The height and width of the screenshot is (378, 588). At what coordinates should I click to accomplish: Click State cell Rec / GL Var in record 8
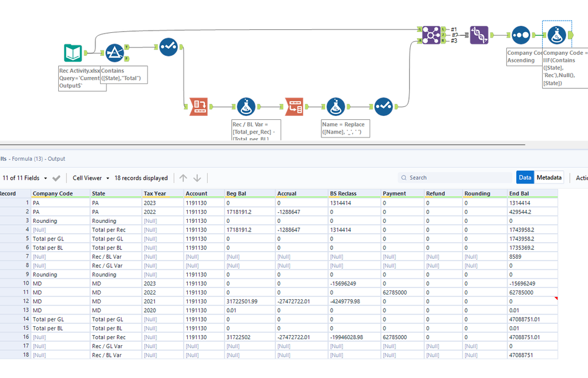[116, 266]
